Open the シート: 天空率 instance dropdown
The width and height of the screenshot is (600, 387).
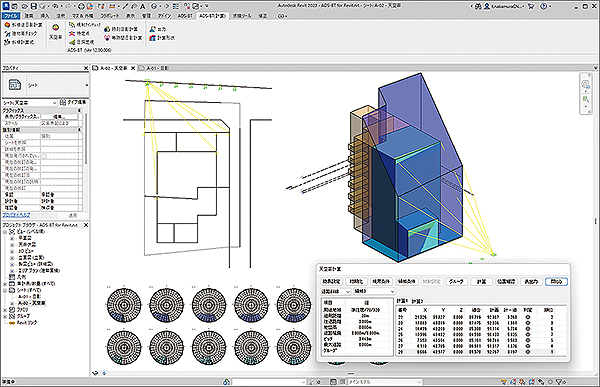pos(29,103)
